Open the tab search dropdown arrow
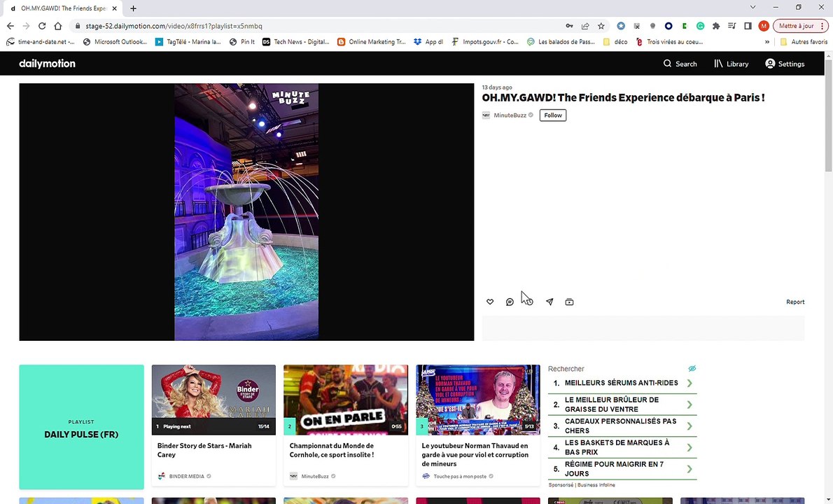The height and width of the screenshot is (504, 833). 752,8
